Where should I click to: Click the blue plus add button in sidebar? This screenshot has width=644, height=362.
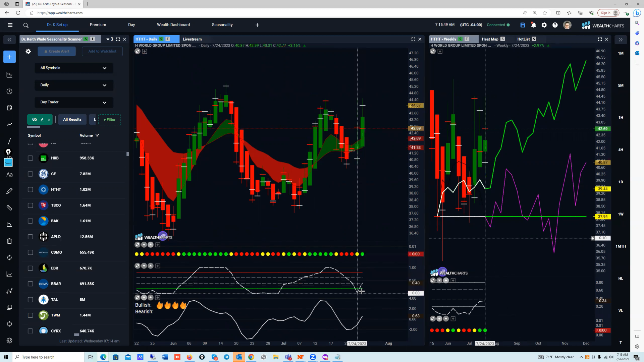(x=9, y=57)
